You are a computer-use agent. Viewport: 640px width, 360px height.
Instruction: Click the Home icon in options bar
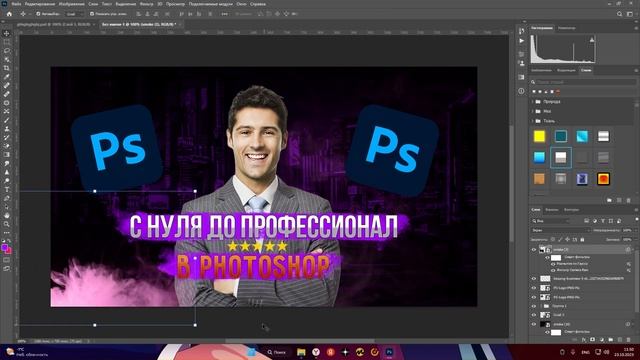click(9, 14)
